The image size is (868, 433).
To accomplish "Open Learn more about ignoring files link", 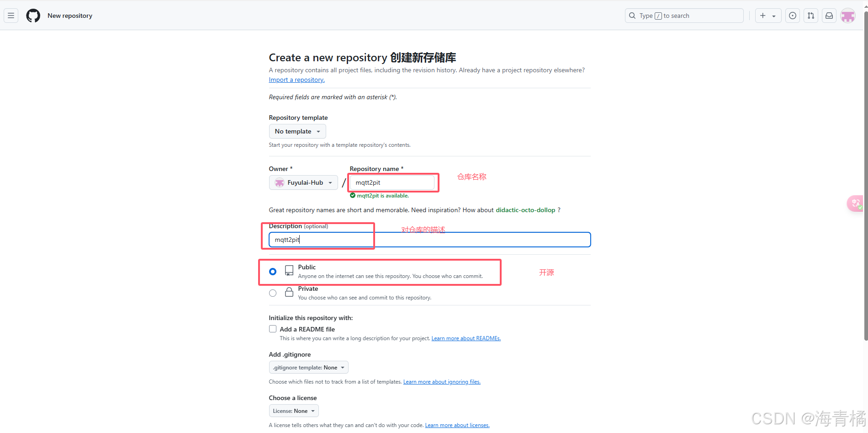I will point(442,382).
